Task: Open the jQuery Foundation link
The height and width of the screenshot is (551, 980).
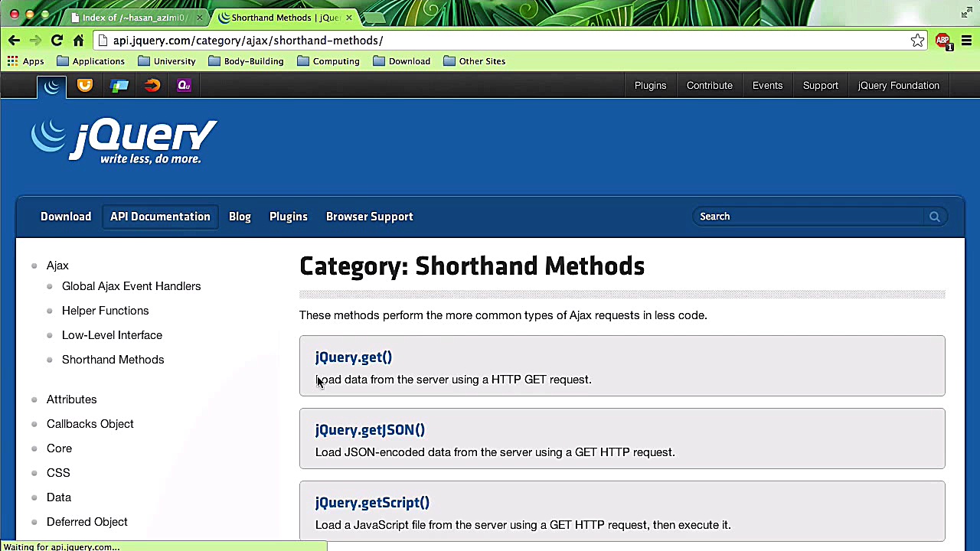Action: 899,86
